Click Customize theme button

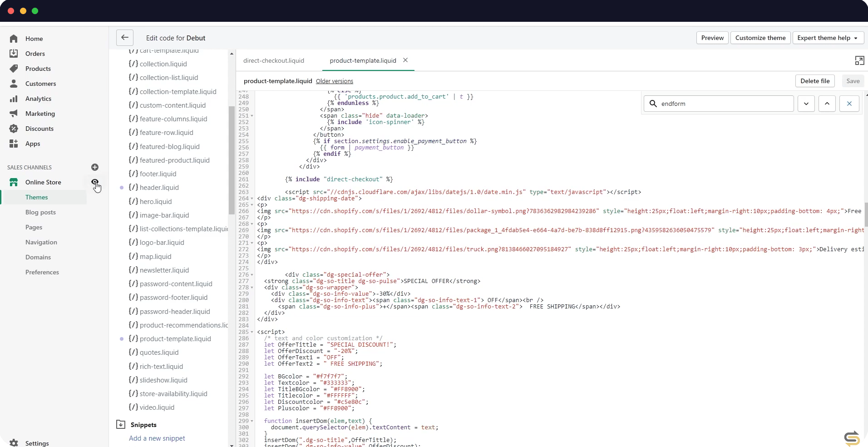[760, 38]
